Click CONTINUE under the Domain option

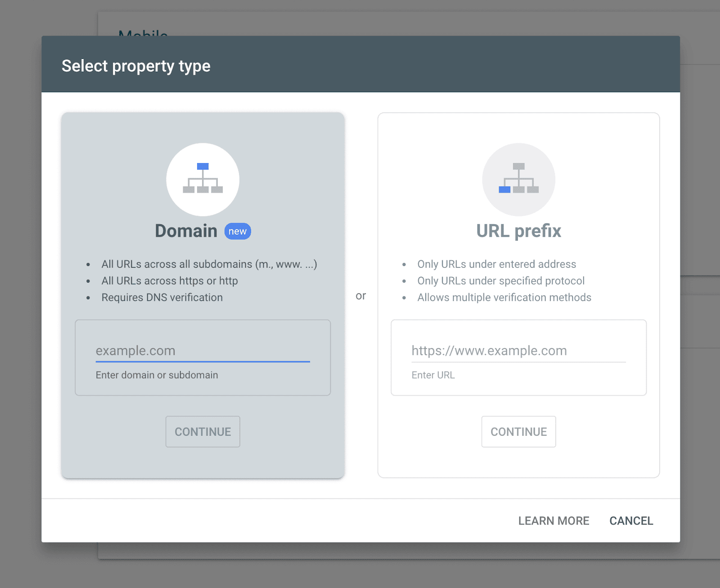pos(202,432)
